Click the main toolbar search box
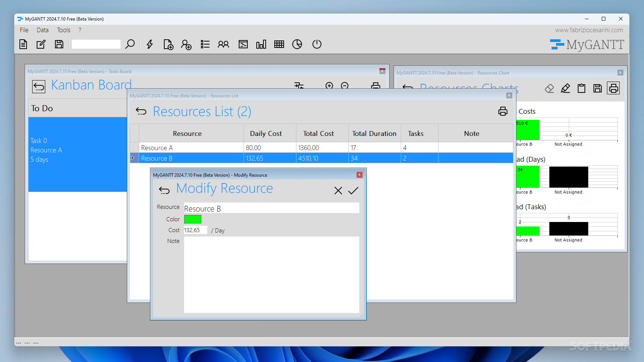The height and width of the screenshot is (362, 644). (96, 44)
